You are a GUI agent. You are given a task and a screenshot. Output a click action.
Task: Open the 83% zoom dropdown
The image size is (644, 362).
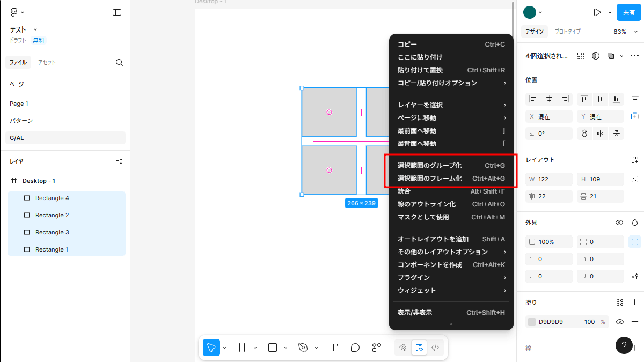(623, 32)
